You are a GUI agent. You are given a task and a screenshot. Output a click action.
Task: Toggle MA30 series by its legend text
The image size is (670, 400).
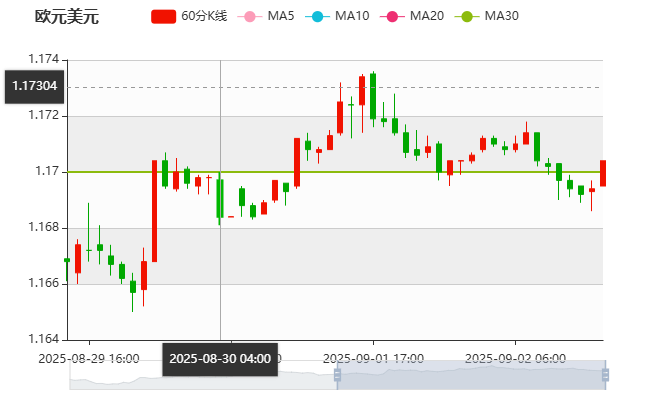click(x=501, y=16)
